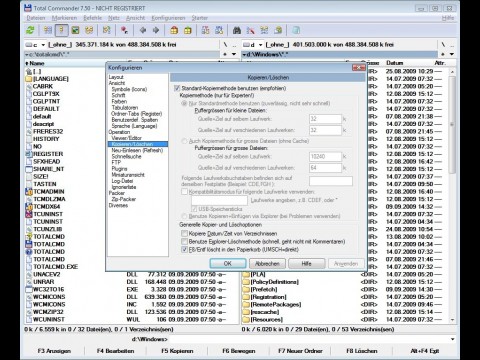
Task: Open the Markieren menu
Action: click(64, 18)
